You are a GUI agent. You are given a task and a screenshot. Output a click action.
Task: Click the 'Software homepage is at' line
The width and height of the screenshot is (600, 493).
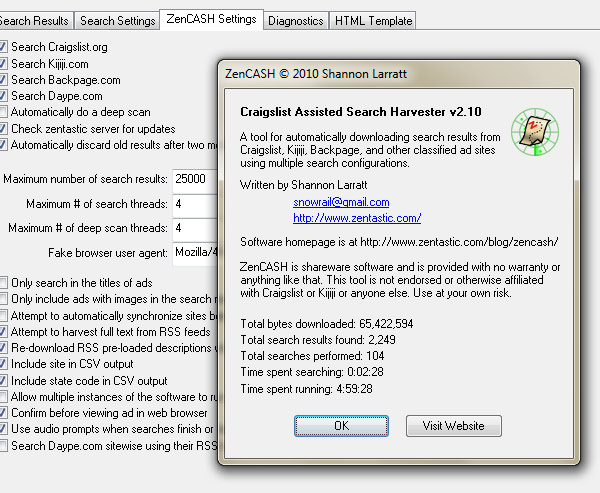tap(399, 242)
